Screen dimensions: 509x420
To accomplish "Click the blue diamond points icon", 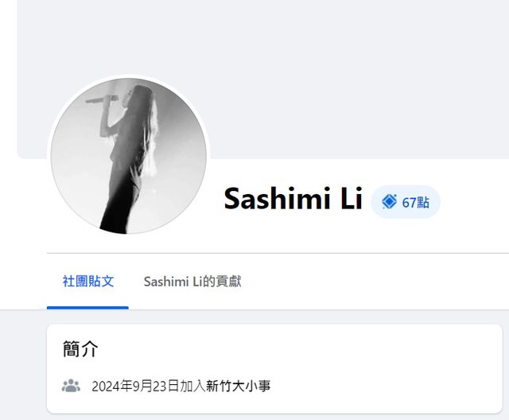I will click(x=389, y=201).
